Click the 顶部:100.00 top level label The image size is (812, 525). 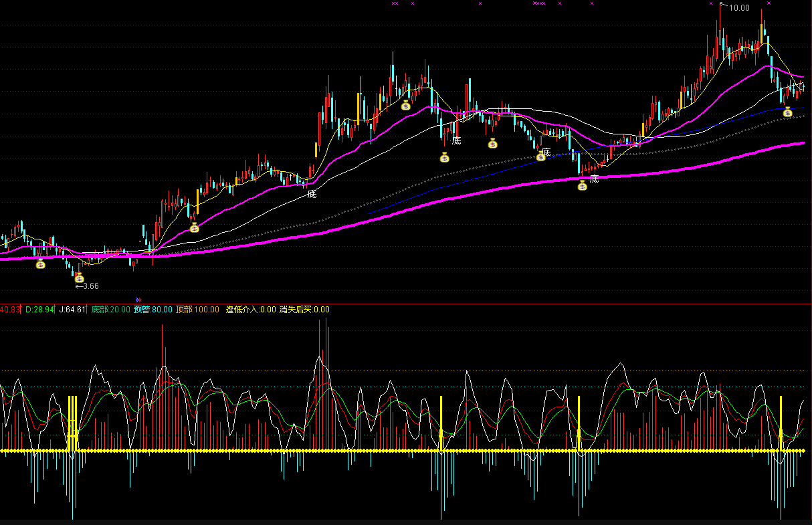click(197, 310)
